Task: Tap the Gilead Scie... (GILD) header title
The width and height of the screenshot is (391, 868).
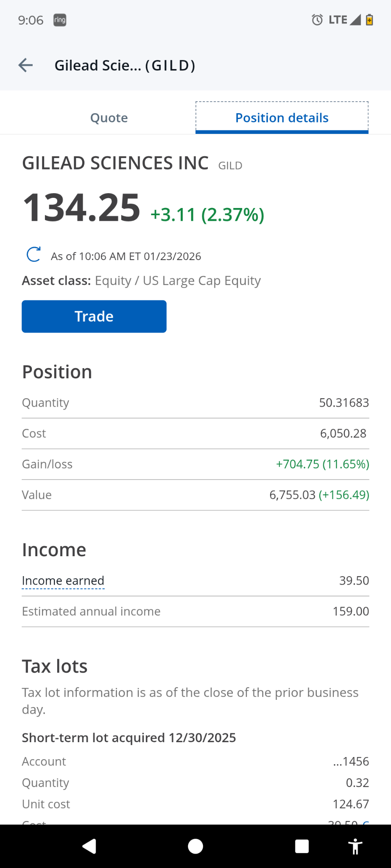Action: (x=125, y=65)
